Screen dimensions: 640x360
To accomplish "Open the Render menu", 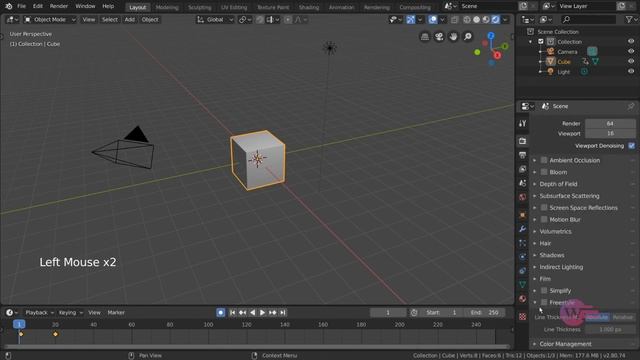I will (59, 6).
